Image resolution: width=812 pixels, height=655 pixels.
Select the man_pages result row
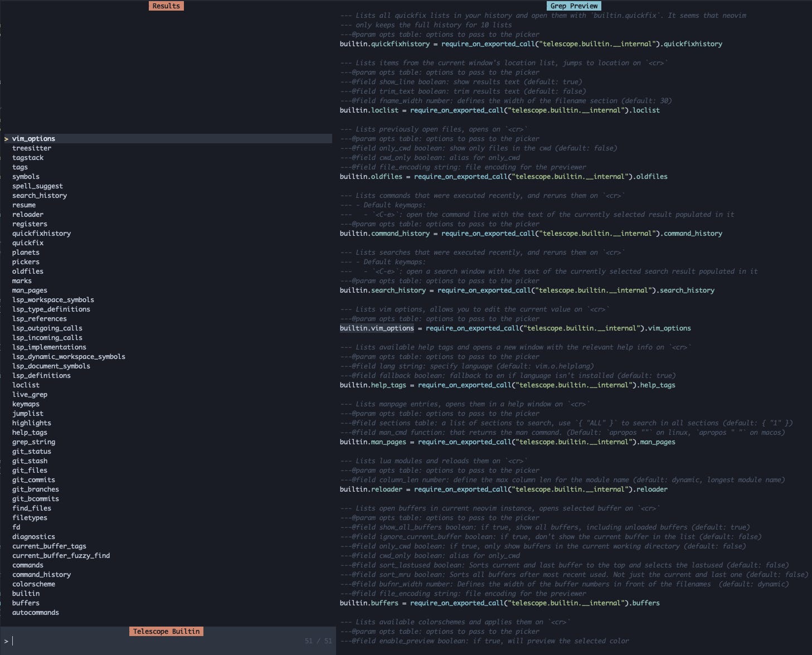pos(30,290)
